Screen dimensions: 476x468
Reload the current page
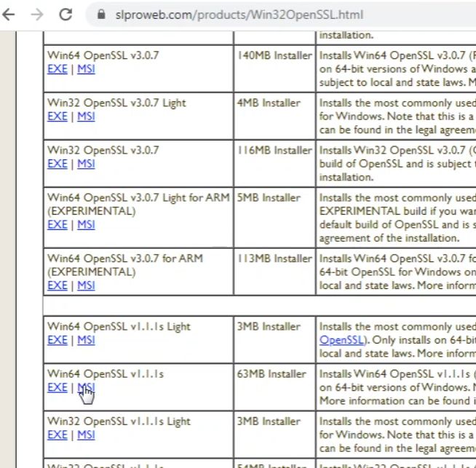coord(66,15)
